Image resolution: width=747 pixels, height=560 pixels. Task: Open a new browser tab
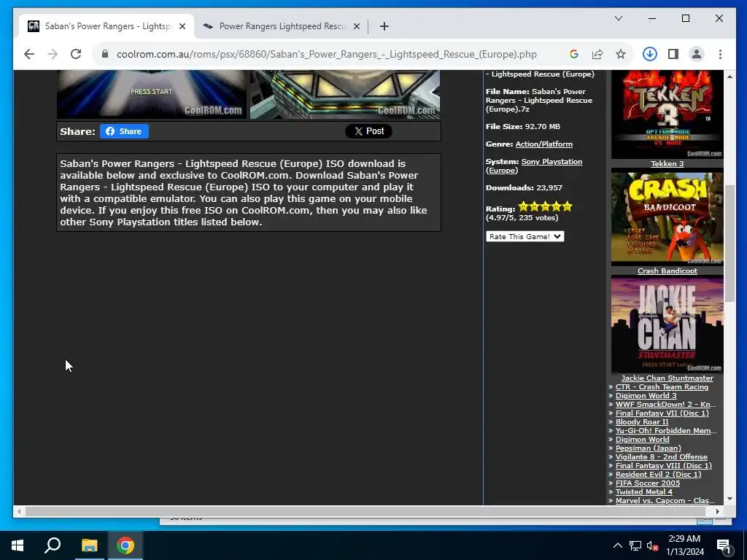384,26
